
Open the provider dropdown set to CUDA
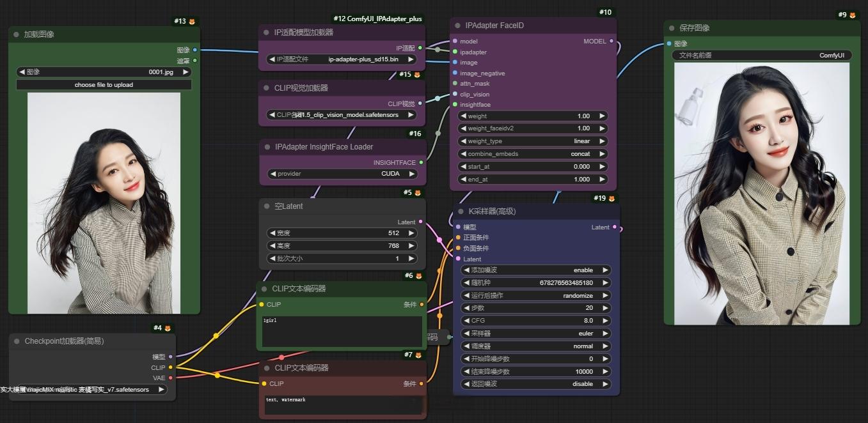coord(342,173)
